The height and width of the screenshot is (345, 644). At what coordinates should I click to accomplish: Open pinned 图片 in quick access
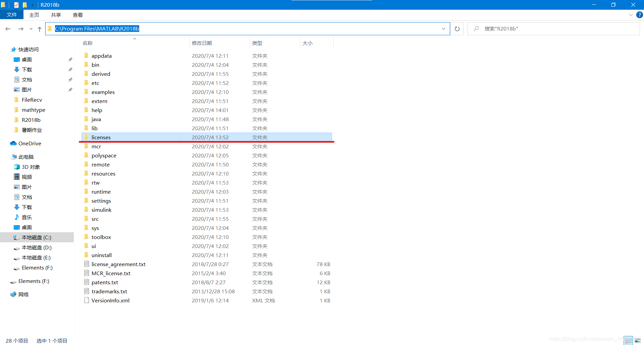click(27, 90)
